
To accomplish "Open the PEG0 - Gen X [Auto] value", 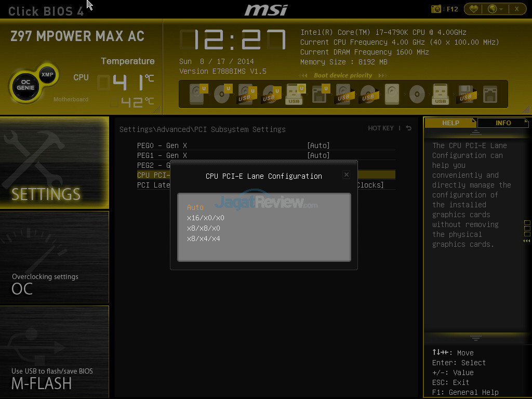I will point(318,145).
